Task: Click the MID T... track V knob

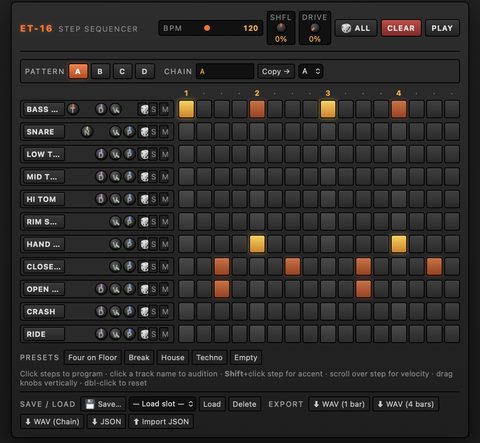Action: [x=115, y=176]
